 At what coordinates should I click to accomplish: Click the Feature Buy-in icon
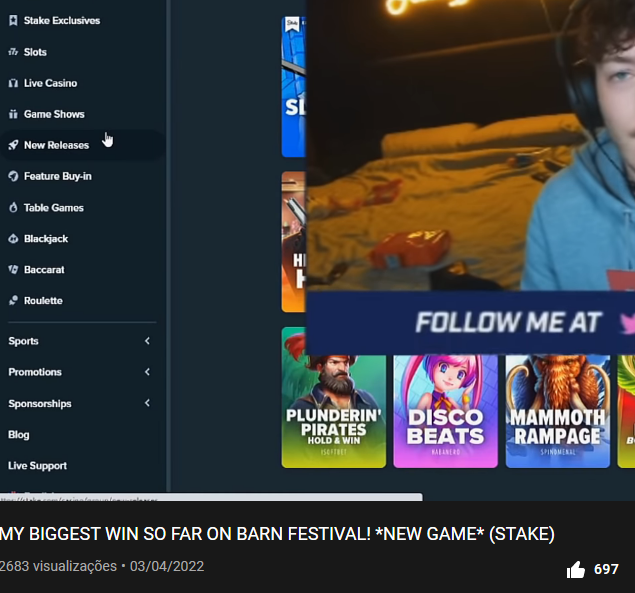(13, 176)
